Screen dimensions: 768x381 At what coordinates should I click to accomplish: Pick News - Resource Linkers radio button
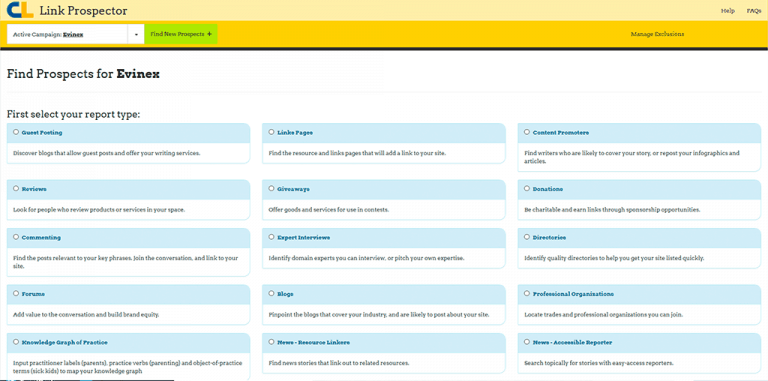click(272, 342)
